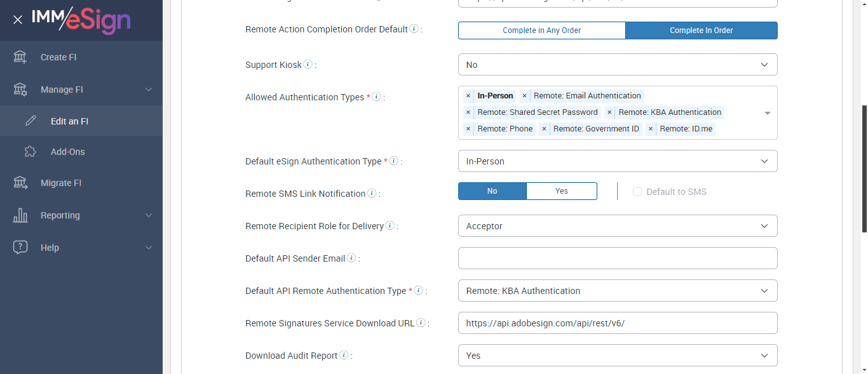The height and width of the screenshot is (374, 868).
Task: Open Default eSign Authentication Type dropdown
Action: tap(618, 161)
